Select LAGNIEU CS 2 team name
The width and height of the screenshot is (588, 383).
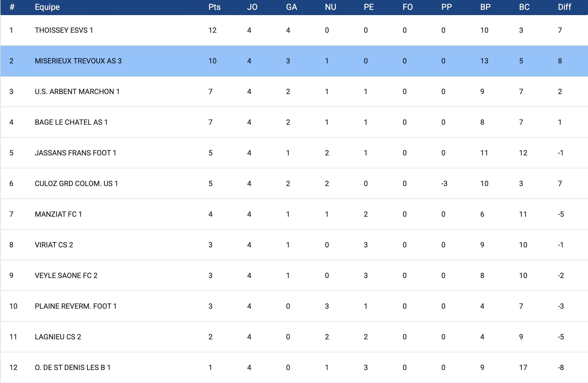click(58, 337)
